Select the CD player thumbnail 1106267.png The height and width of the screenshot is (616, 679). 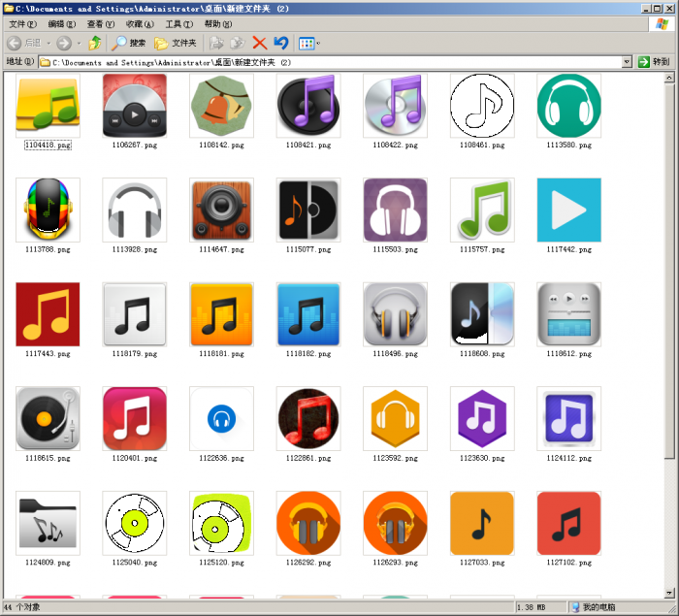tap(135, 106)
